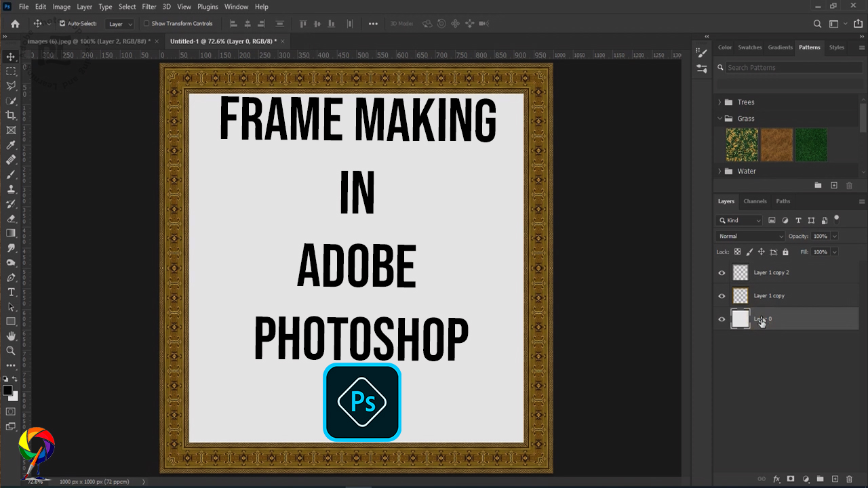
Task: Enable Show Transform Controls checkbox
Action: tap(146, 24)
